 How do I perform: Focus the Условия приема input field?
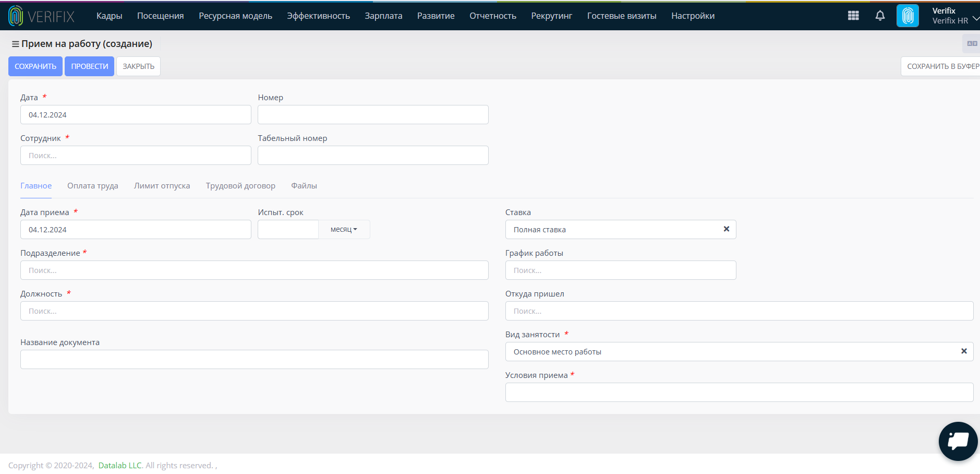pos(739,393)
